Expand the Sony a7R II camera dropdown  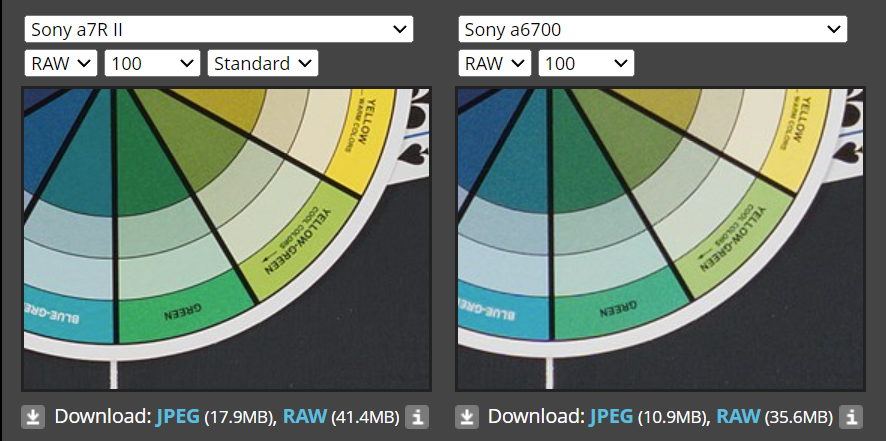(x=218, y=29)
